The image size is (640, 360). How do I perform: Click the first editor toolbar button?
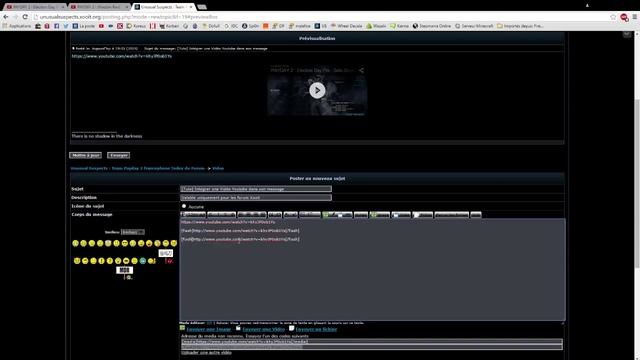pyautogui.click(x=193, y=215)
